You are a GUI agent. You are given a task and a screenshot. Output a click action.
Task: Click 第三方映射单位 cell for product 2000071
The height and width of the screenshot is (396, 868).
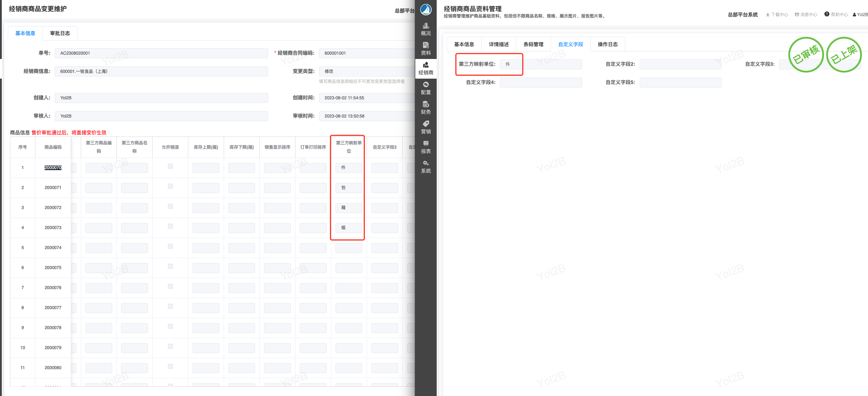(x=348, y=188)
